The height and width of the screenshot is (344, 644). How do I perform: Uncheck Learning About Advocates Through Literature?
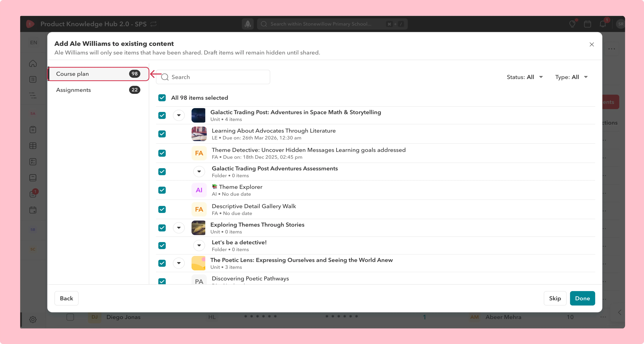pos(162,134)
